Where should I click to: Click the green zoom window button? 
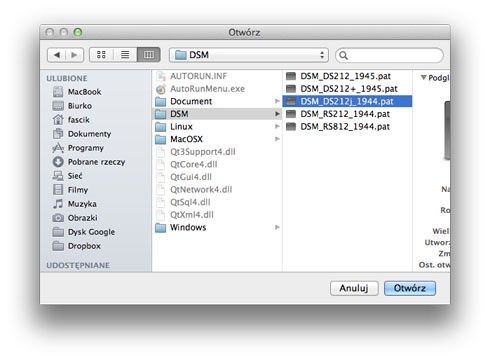[78, 32]
